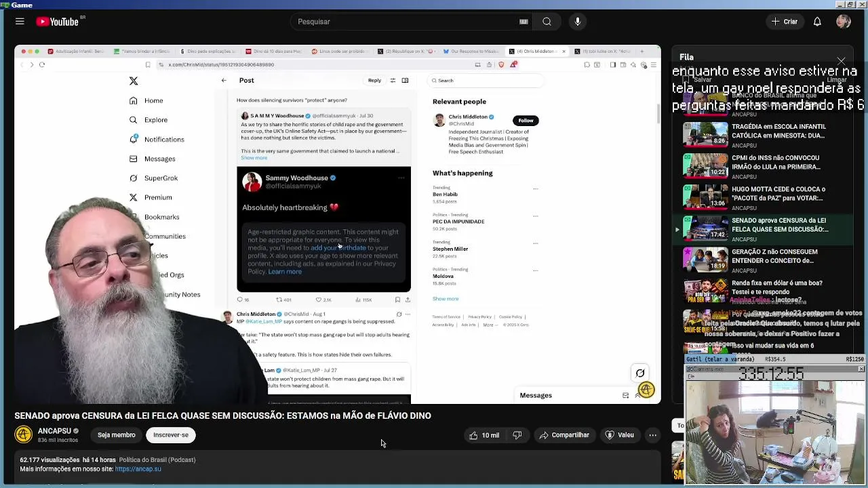Click the Valeu super thanks button
The height and width of the screenshot is (488, 868).
coord(619,435)
